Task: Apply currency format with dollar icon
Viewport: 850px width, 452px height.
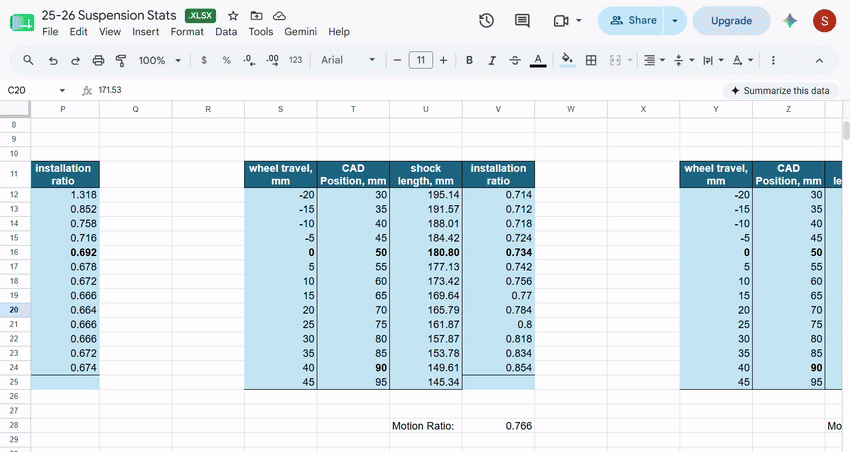Action: pos(204,60)
